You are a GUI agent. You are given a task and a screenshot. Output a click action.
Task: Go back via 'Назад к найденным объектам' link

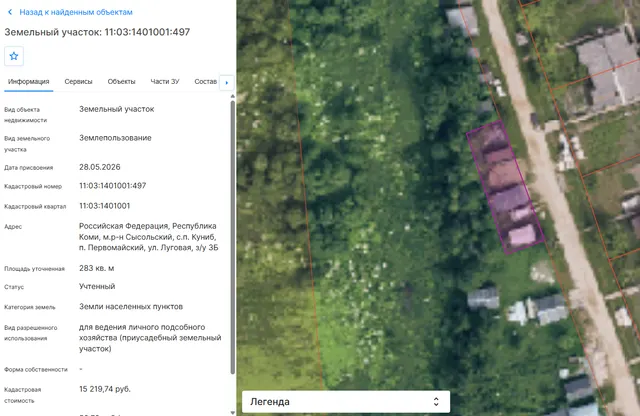point(76,12)
